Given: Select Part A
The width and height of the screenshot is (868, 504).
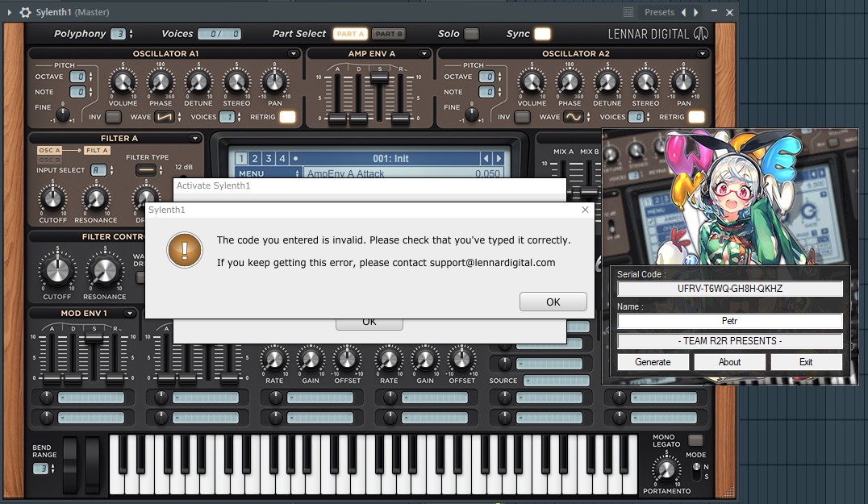Looking at the screenshot, I should (350, 34).
